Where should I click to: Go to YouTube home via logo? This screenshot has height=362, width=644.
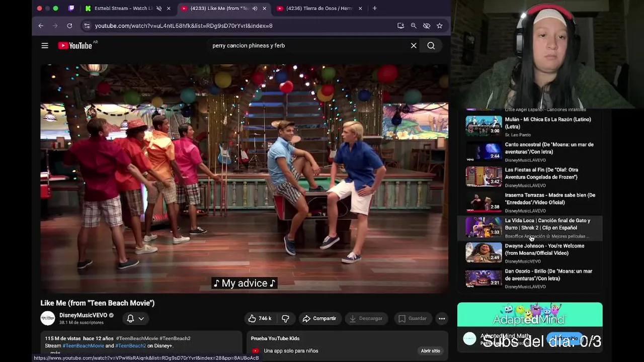[x=75, y=46]
